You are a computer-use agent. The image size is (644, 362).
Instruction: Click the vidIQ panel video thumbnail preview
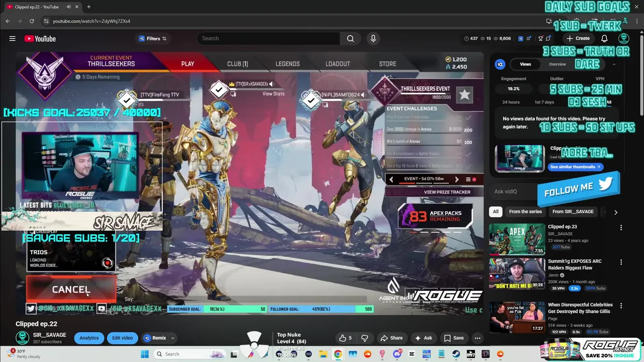520,158
